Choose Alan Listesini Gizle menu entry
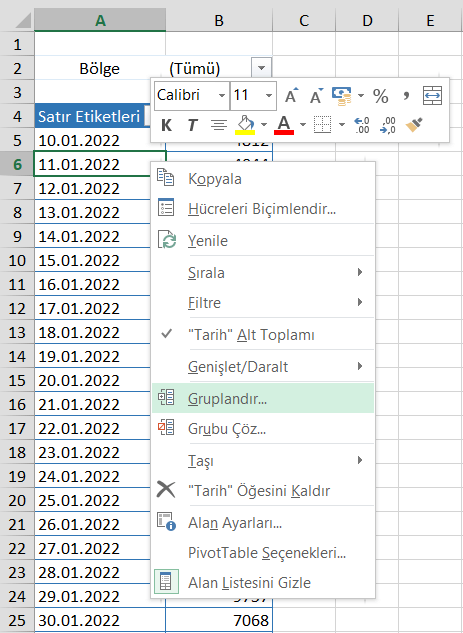Screen dimensions: 463x633 [263, 583]
